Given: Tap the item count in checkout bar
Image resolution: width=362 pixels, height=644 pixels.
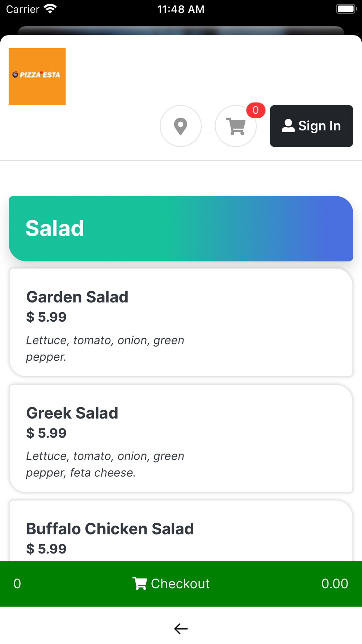Looking at the screenshot, I should (x=17, y=584).
